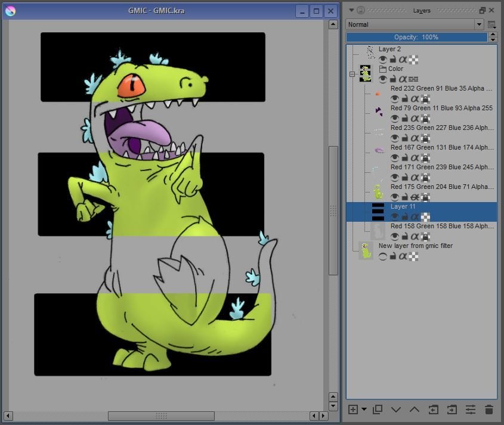504x425 pixels.
Task: Toggle inherit alpha on Color group
Action: point(403,79)
